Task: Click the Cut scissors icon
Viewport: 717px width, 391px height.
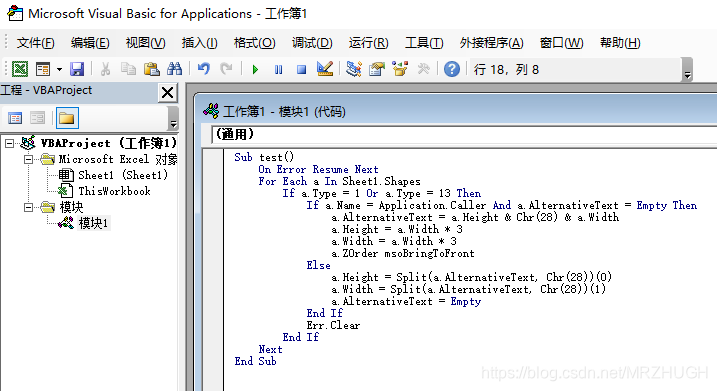Action: pos(106,69)
